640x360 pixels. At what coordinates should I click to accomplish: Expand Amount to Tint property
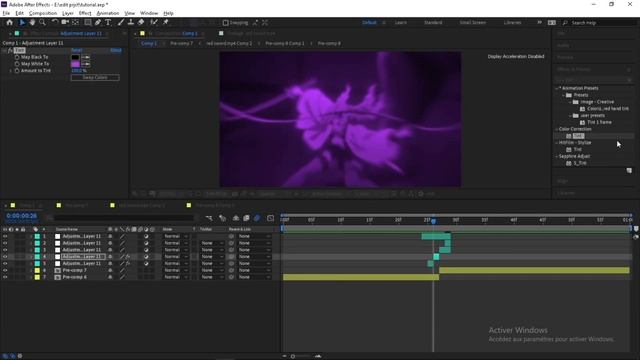pos(11,71)
